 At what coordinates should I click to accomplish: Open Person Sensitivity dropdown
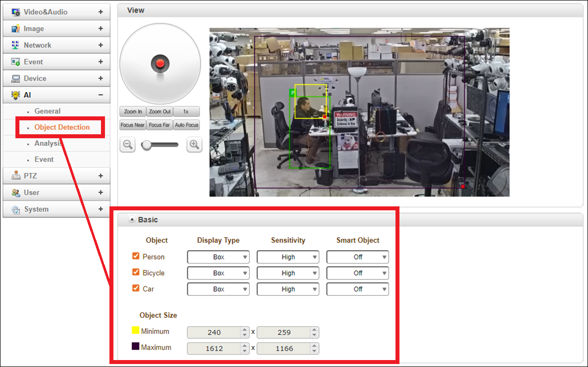click(x=288, y=257)
